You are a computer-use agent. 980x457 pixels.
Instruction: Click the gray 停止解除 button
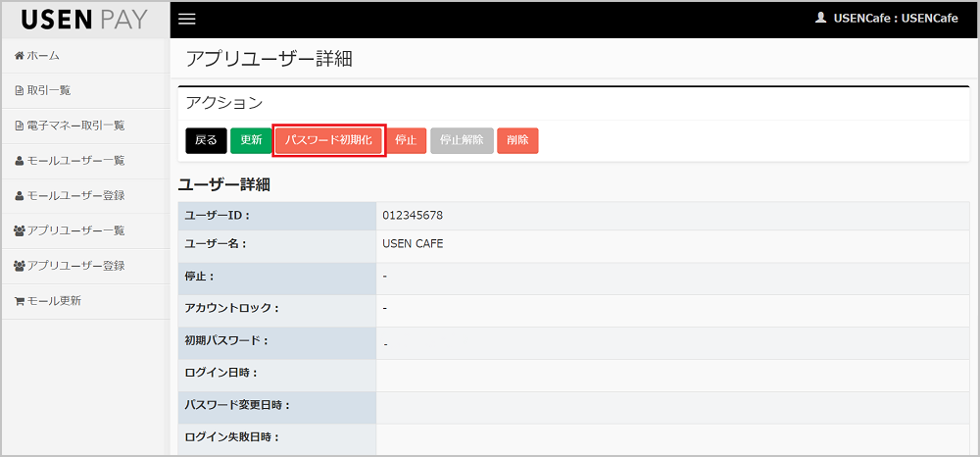pos(462,140)
